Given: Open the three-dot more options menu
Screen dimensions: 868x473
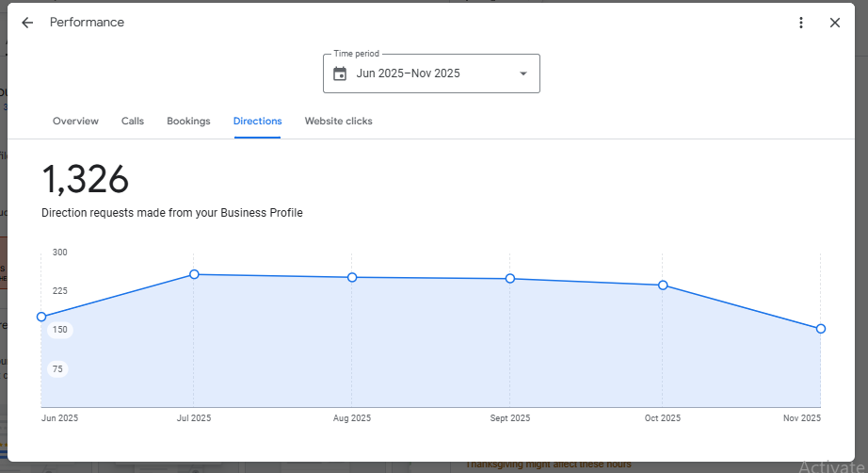Looking at the screenshot, I should [x=801, y=23].
